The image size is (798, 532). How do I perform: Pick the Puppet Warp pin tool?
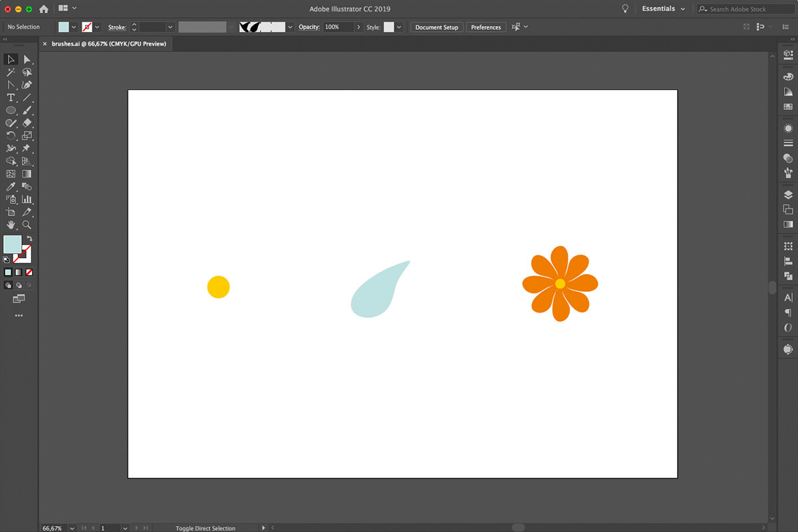point(27,148)
